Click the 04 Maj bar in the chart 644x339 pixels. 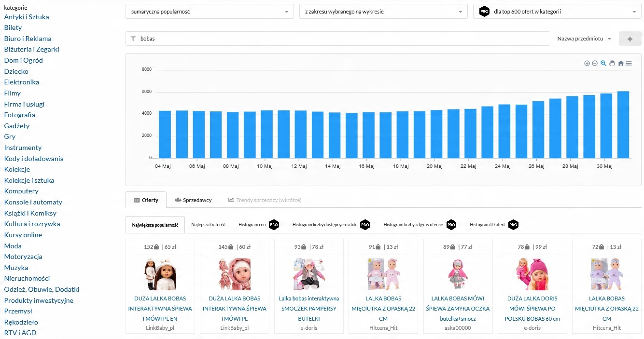point(165,135)
